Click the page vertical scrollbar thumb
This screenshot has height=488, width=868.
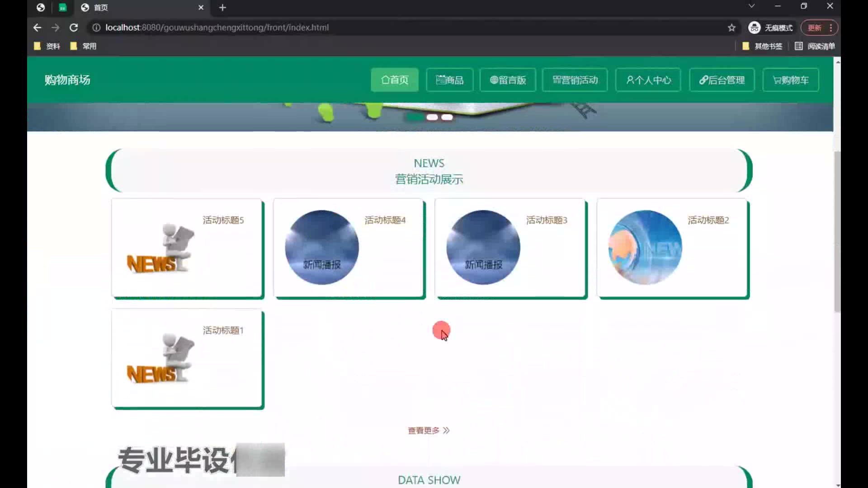coord(837,230)
